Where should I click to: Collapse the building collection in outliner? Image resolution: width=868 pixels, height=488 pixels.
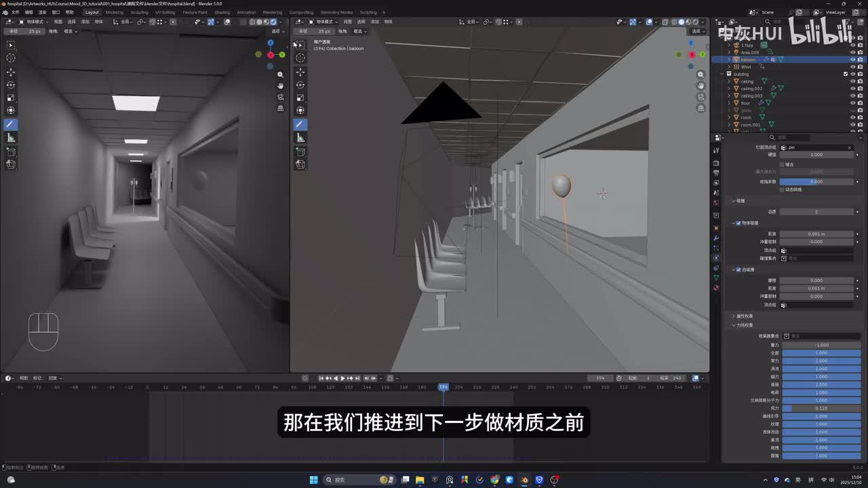click(723, 74)
